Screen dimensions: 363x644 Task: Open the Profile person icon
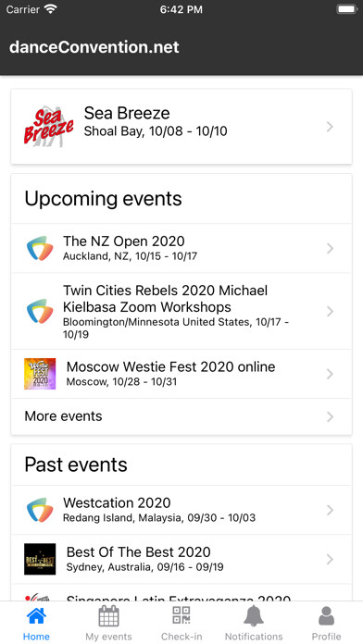click(x=326, y=615)
